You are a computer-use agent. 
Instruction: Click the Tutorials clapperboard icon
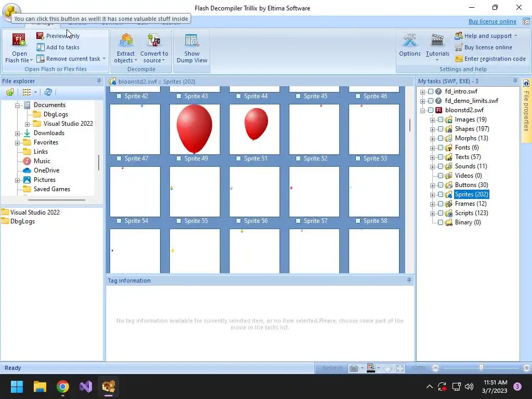point(437,40)
